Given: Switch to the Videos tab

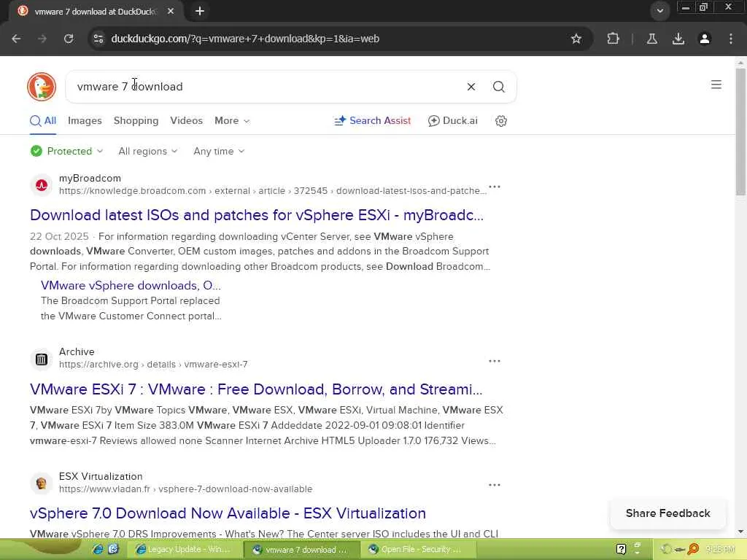Looking at the screenshot, I should point(186,121).
